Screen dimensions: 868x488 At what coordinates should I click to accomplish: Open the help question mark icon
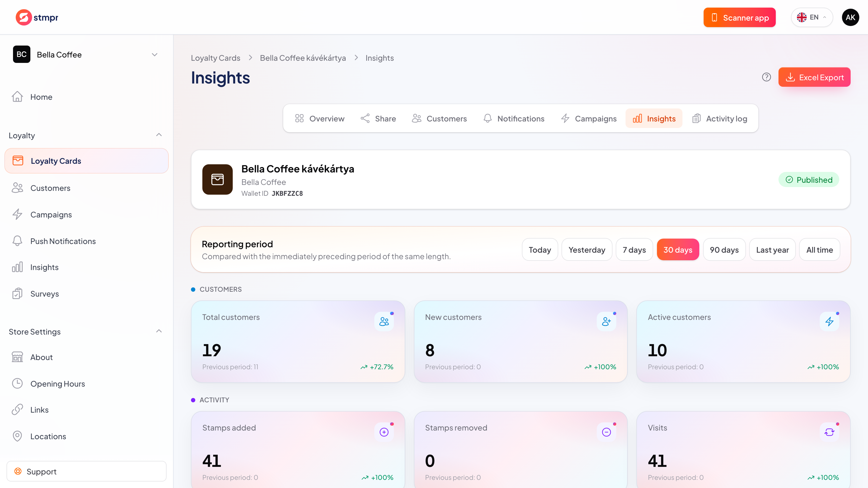tap(766, 77)
